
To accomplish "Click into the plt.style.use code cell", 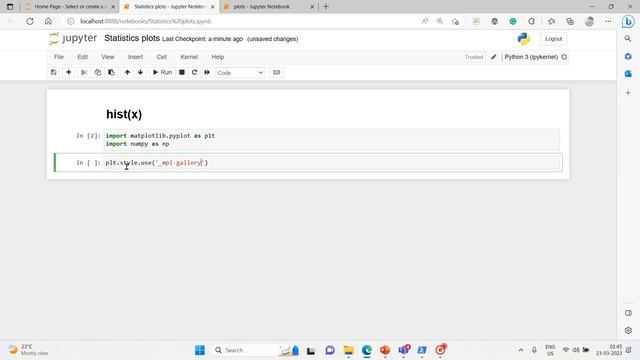I will coord(331,162).
